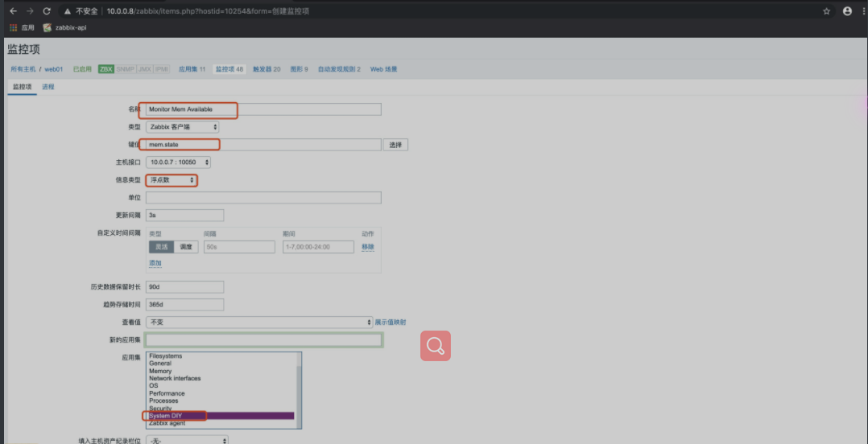This screenshot has height=444, width=868.
Task: Open 自动发现规则 2 tab
Action: tap(339, 69)
